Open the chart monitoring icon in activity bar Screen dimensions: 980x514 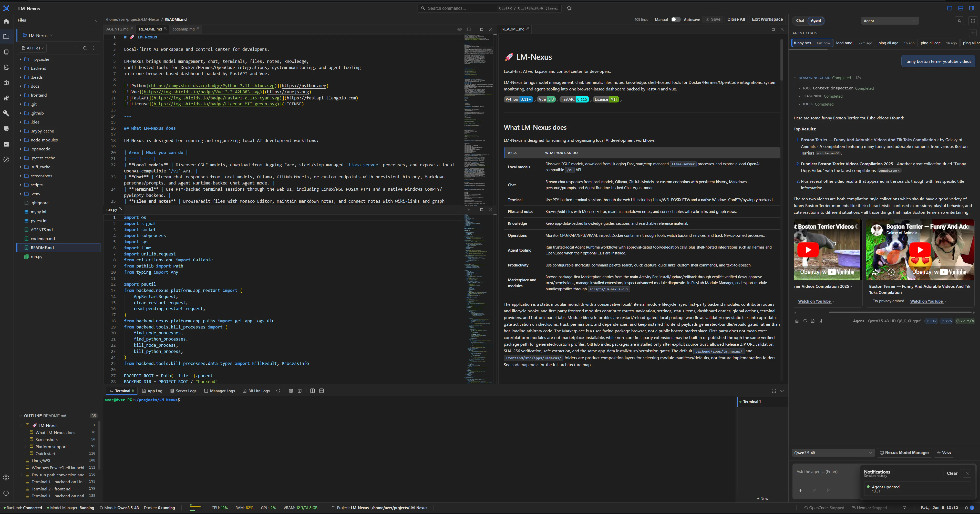tap(6, 144)
